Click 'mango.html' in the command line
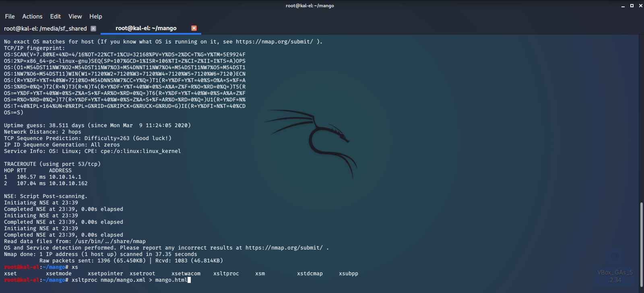This screenshot has height=293, width=644. [171, 280]
